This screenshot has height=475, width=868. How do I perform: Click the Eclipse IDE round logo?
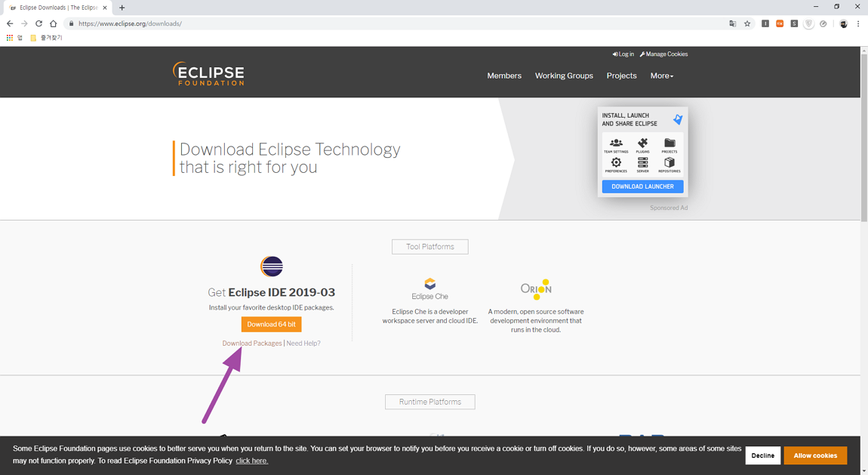point(271,267)
